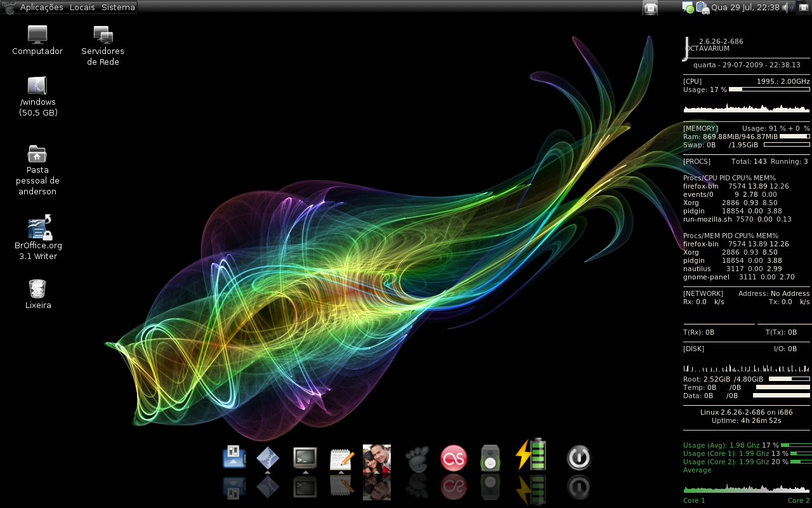Select the Servidores de Rede icon

(x=103, y=46)
